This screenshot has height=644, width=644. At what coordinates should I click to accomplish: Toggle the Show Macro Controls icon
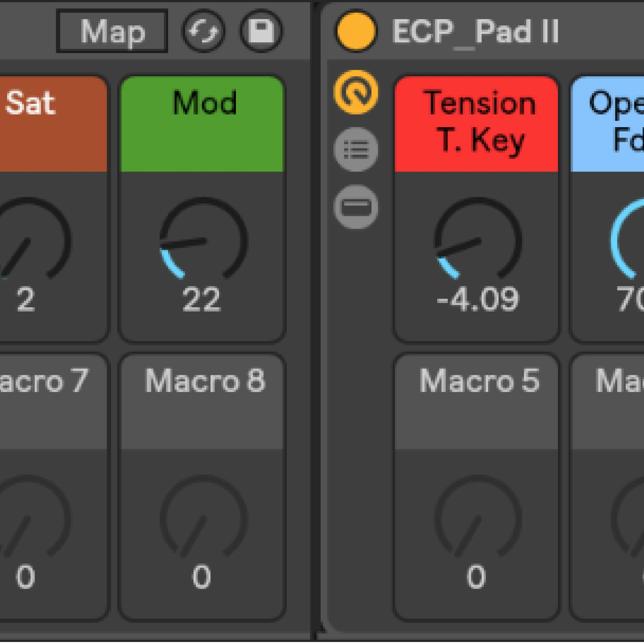(x=356, y=92)
